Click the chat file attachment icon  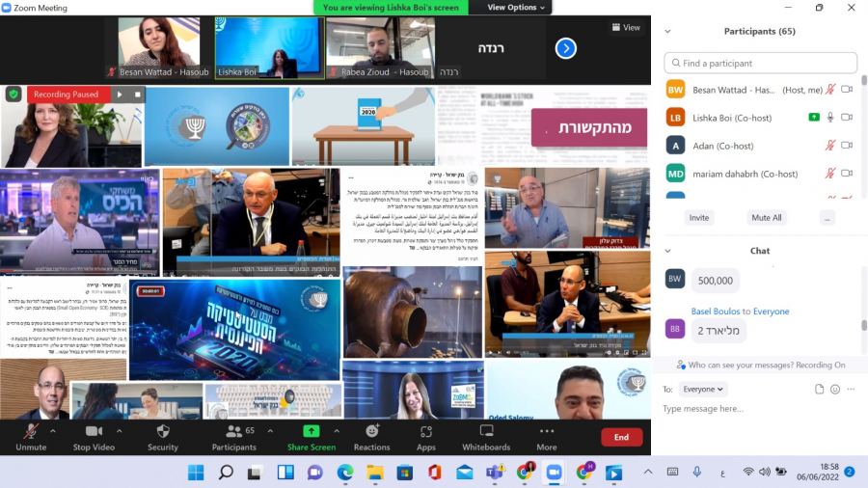[819, 390]
